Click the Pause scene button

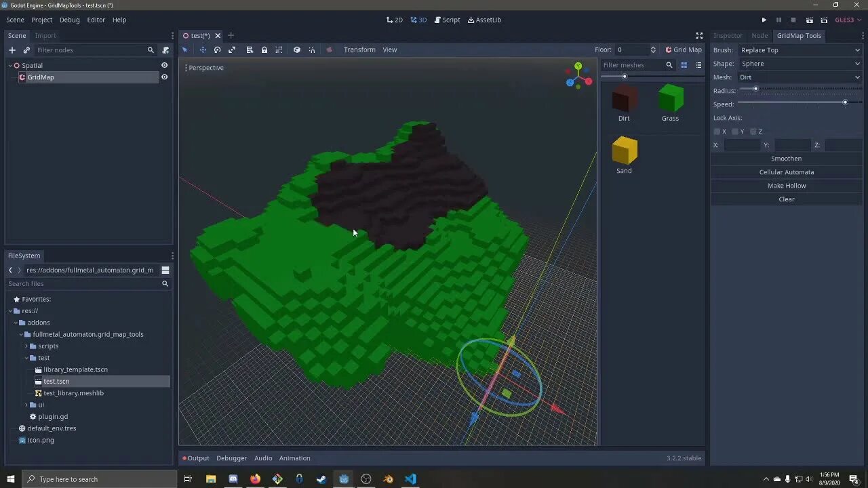(x=778, y=20)
